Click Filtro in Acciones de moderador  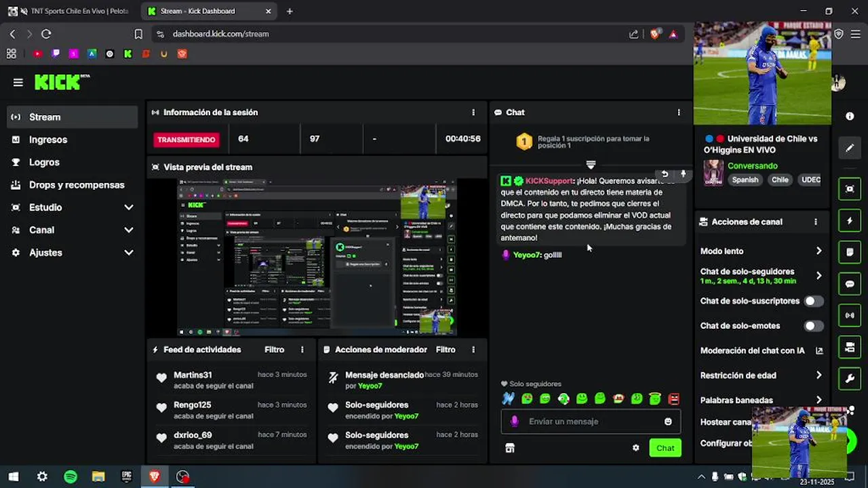point(445,350)
